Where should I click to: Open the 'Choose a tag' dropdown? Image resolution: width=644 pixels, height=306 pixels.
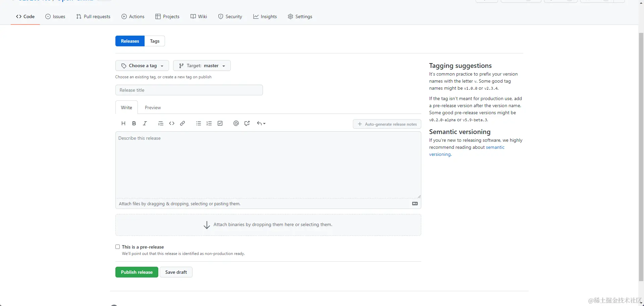[142, 65]
